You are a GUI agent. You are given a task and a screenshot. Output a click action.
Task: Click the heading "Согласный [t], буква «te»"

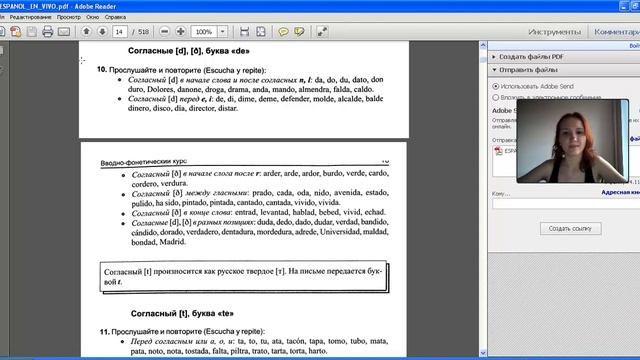182,313
